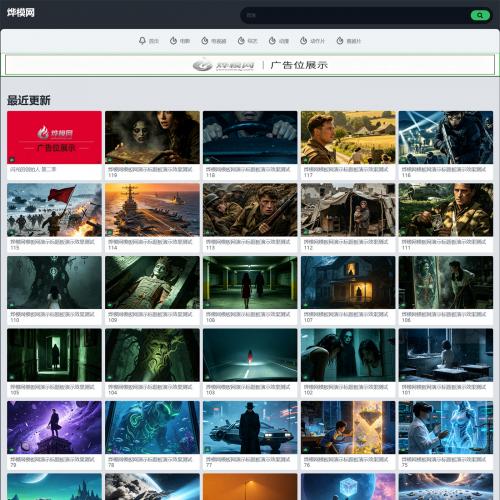Click green badge on card 109 poster
Image resolution: width=500 pixels, height=500 pixels.
coord(110,304)
